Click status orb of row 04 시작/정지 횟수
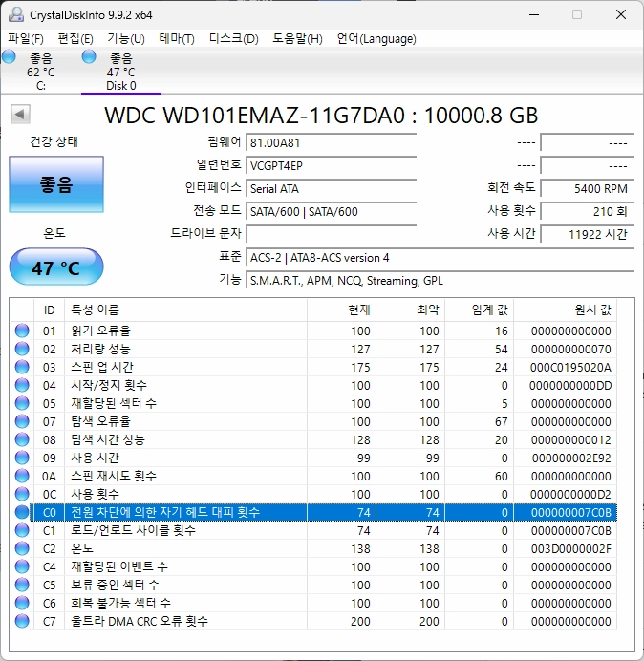 pos(22,385)
